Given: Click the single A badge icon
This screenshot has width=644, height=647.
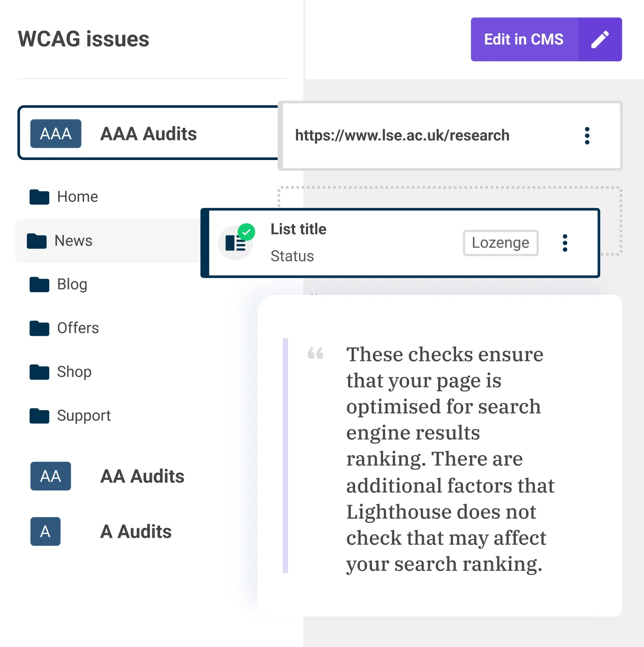Looking at the screenshot, I should [x=45, y=531].
